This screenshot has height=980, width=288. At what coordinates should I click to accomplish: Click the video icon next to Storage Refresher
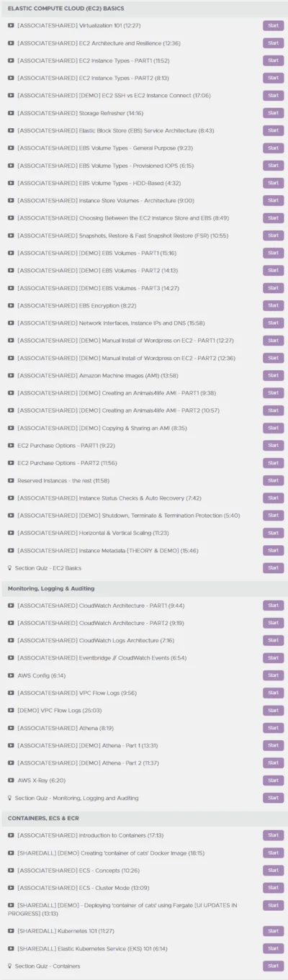pyautogui.click(x=11, y=113)
